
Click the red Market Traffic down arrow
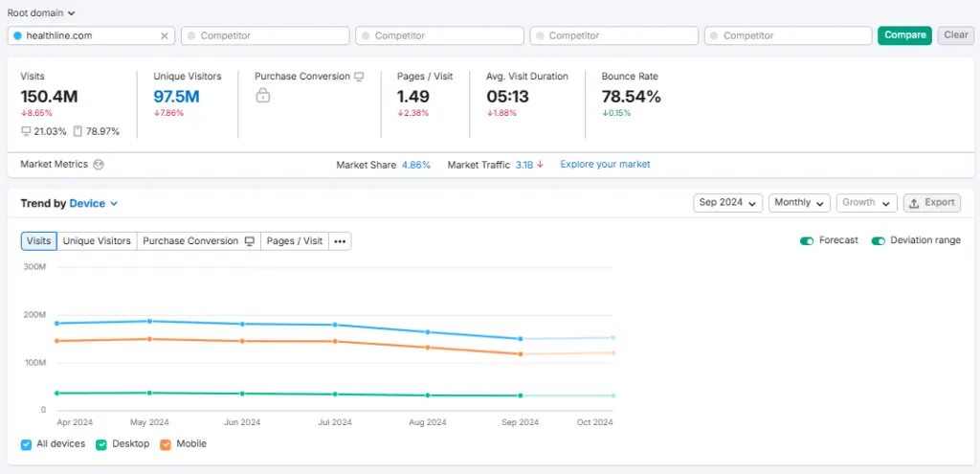[540, 165]
